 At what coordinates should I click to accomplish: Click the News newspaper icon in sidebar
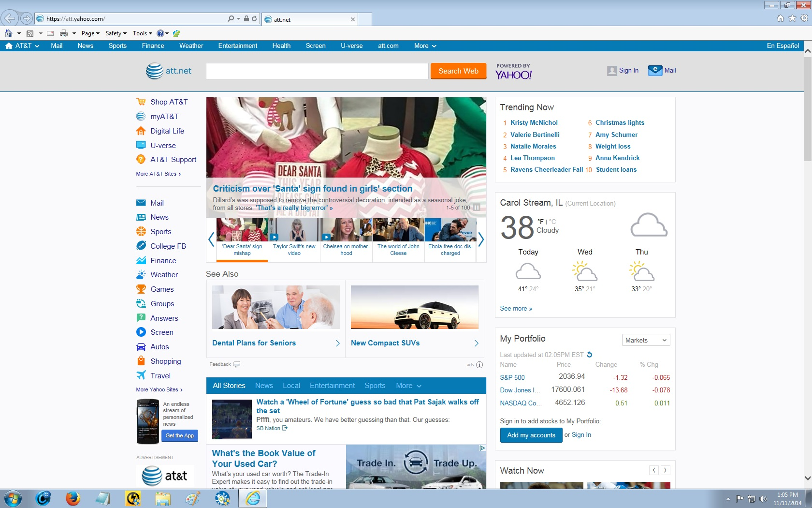(x=141, y=217)
